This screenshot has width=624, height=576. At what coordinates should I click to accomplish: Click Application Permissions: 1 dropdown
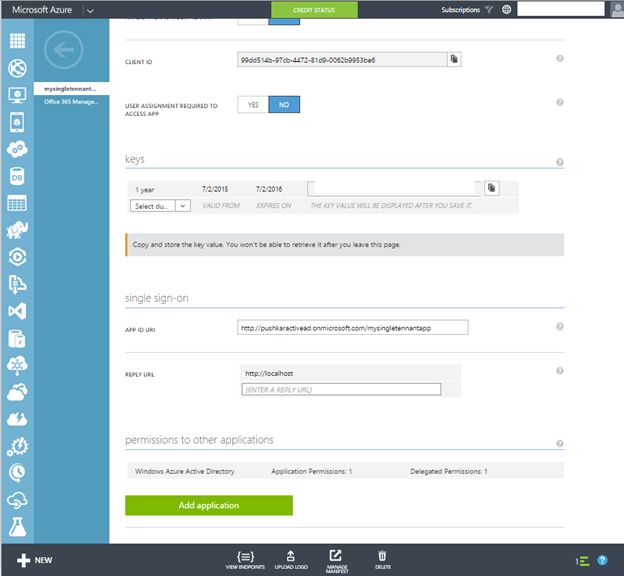pos(312,471)
